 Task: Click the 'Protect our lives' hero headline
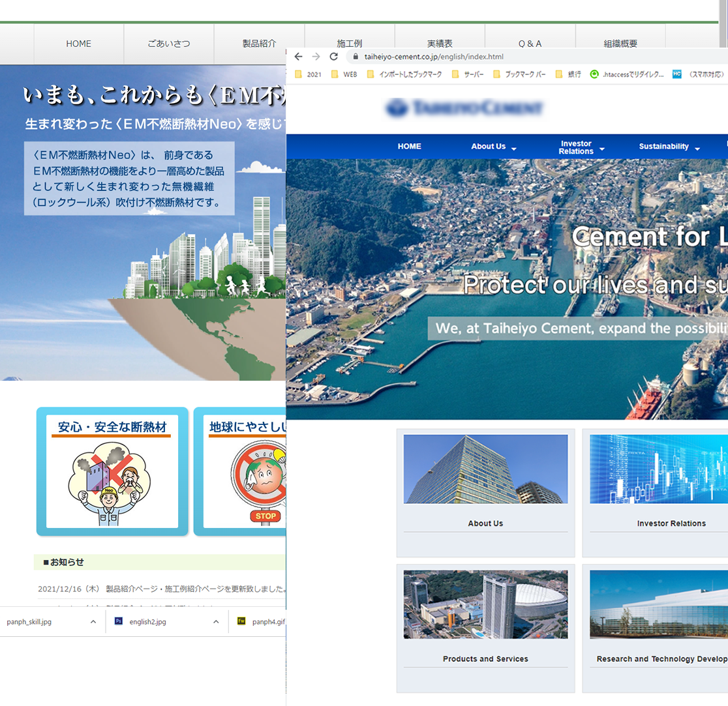coord(595,284)
